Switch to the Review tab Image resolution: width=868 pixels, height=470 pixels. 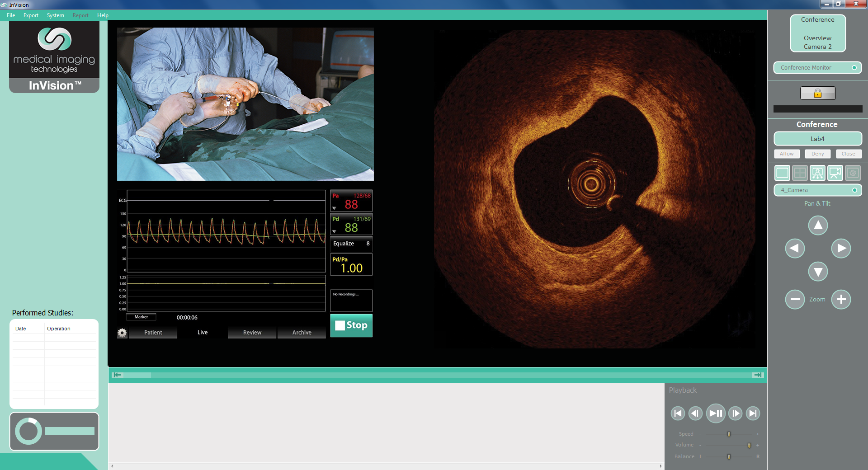[x=252, y=333]
